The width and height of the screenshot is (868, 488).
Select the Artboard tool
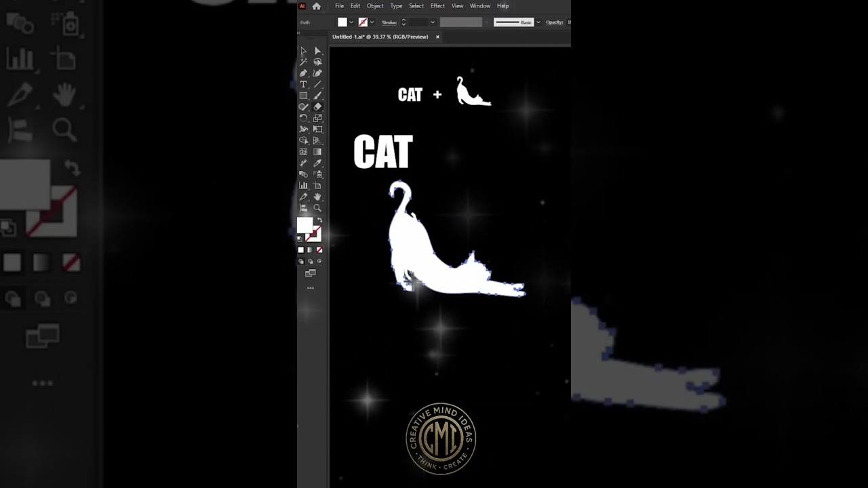tap(317, 185)
